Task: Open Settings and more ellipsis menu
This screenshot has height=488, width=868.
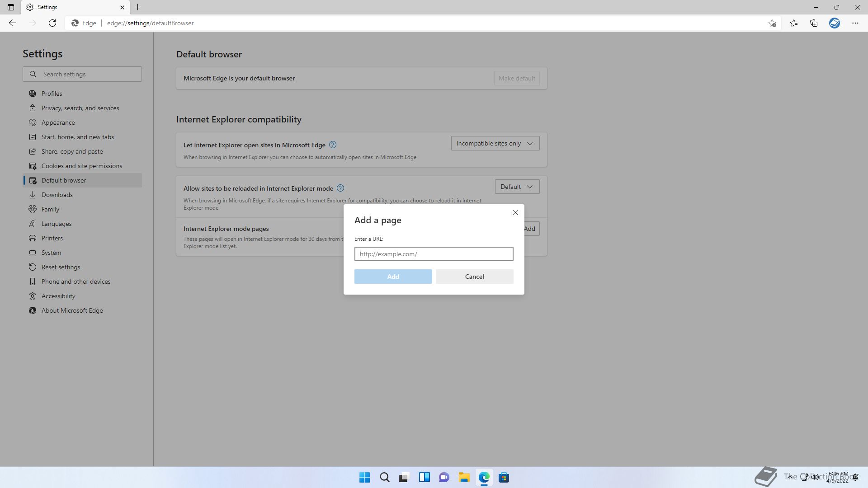Action: click(855, 23)
